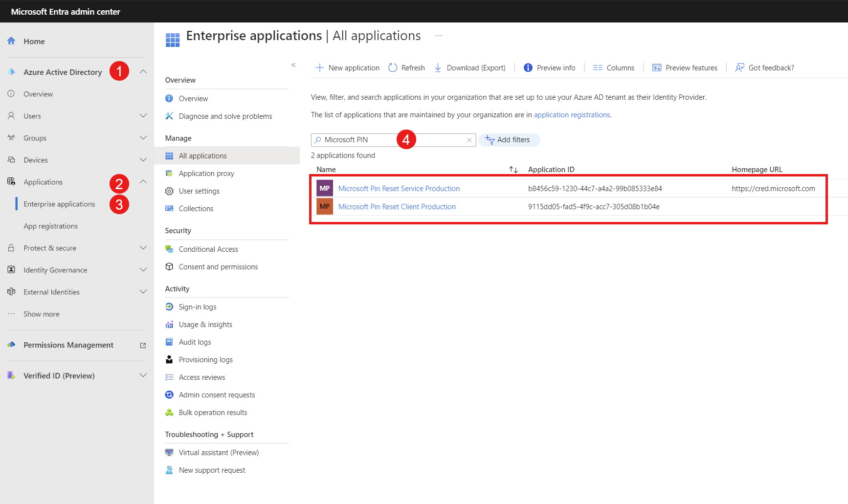Click the Applications grid icon in sidebar
Image resolution: width=848 pixels, height=504 pixels.
coord(11,181)
